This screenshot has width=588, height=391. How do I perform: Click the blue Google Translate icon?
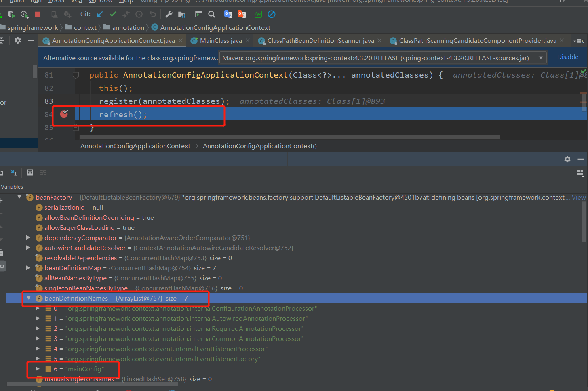pos(228,14)
